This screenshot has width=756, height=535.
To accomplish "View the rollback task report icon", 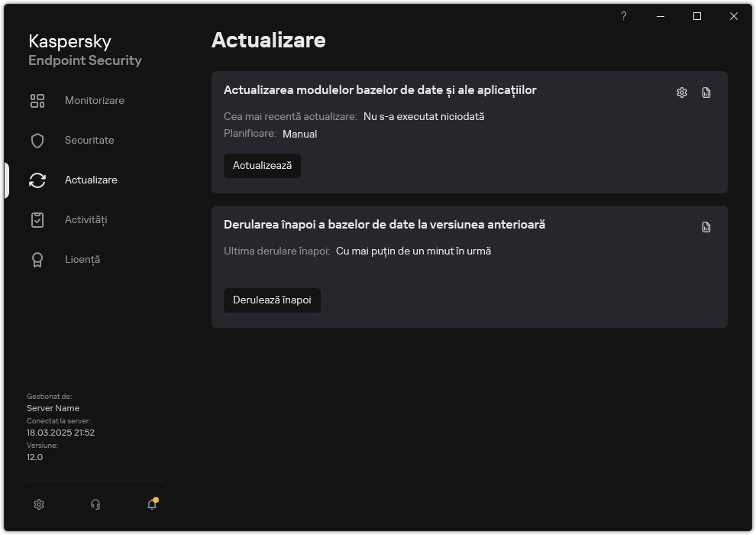I will point(706,227).
